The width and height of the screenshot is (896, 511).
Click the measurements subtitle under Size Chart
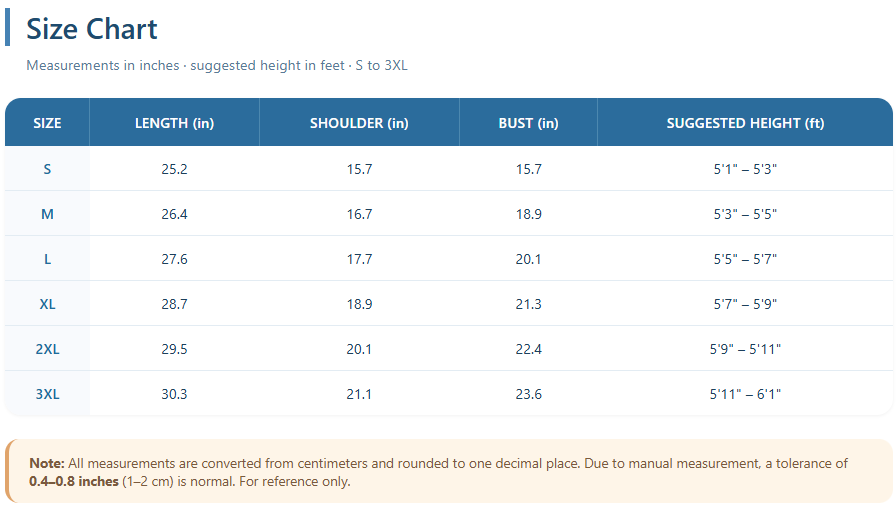pos(217,66)
